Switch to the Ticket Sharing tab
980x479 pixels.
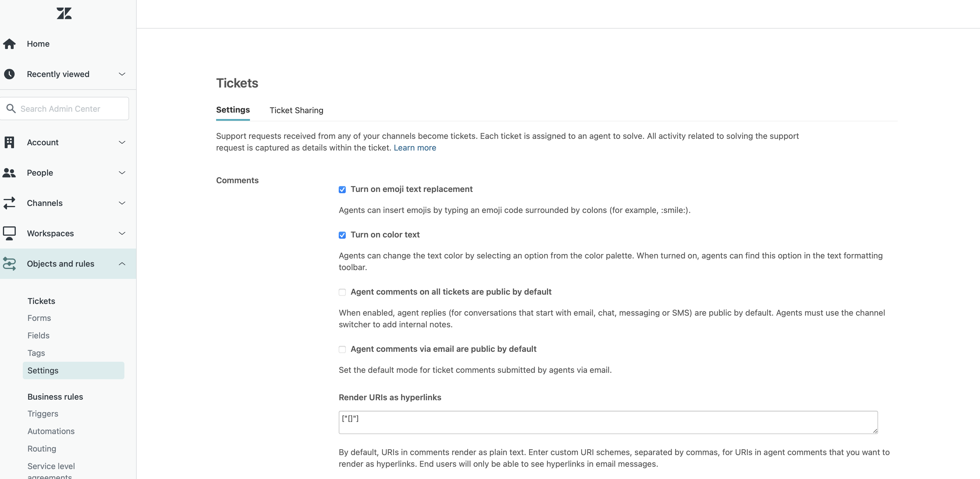(296, 110)
